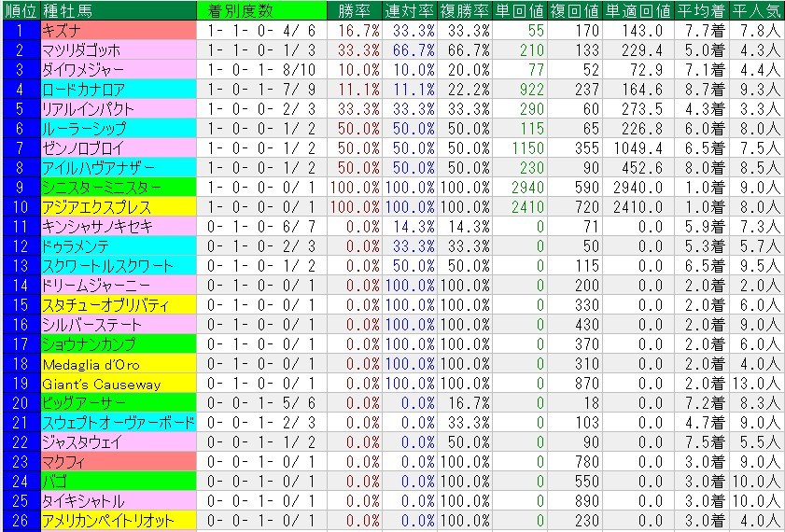Select the ゼンノロブロイ sire cell

coord(119,148)
